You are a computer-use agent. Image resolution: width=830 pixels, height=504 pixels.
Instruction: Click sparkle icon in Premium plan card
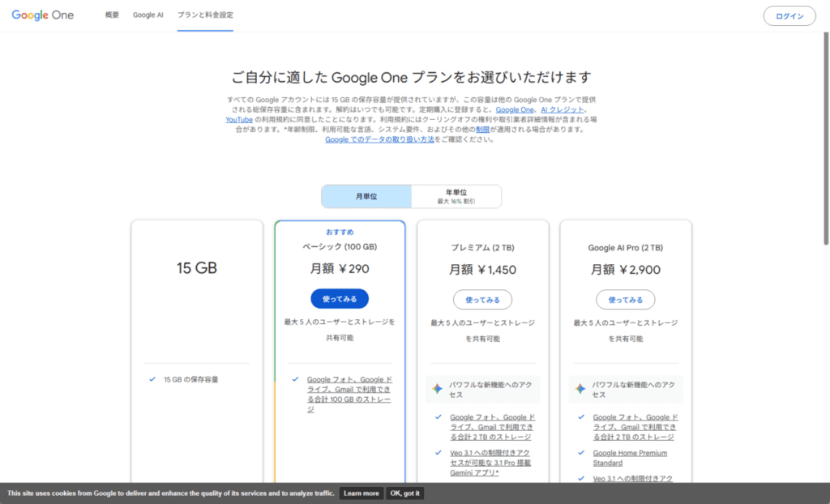(437, 389)
